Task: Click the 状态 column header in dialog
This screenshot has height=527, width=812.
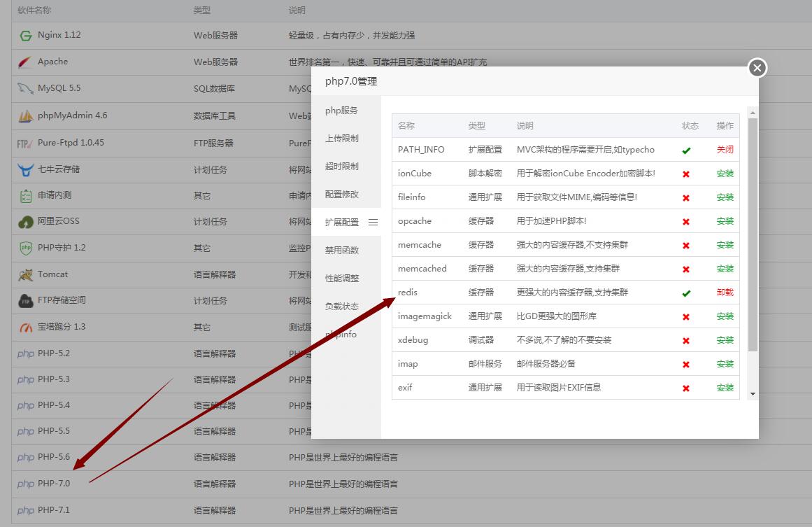Action: point(690,126)
